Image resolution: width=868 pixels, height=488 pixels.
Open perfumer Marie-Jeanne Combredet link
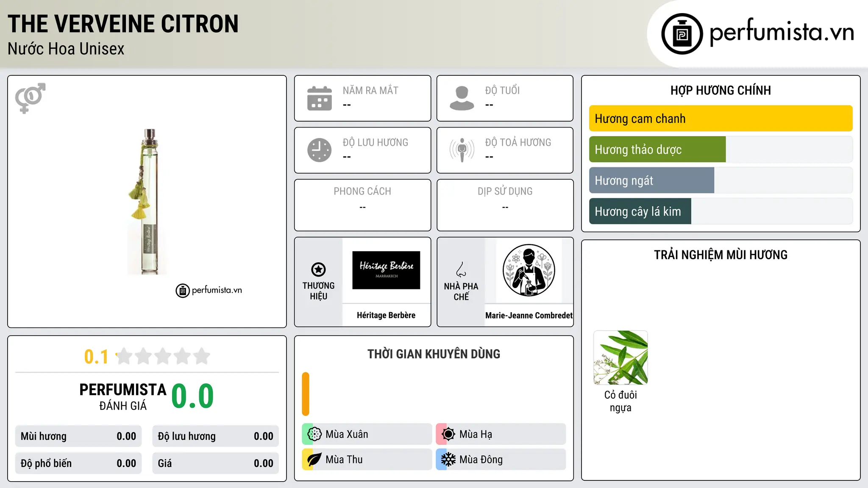pyautogui.click(x=529, y=315)
